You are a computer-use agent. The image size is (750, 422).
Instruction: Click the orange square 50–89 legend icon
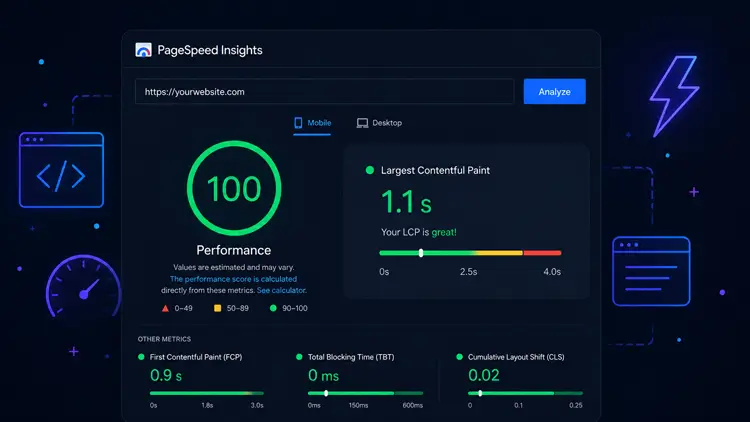click(218, 308)
